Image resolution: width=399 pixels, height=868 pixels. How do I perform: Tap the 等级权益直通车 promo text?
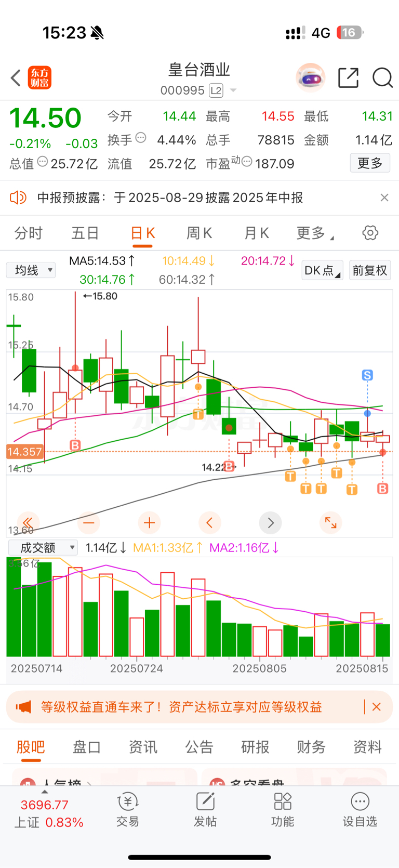point(181,707)
